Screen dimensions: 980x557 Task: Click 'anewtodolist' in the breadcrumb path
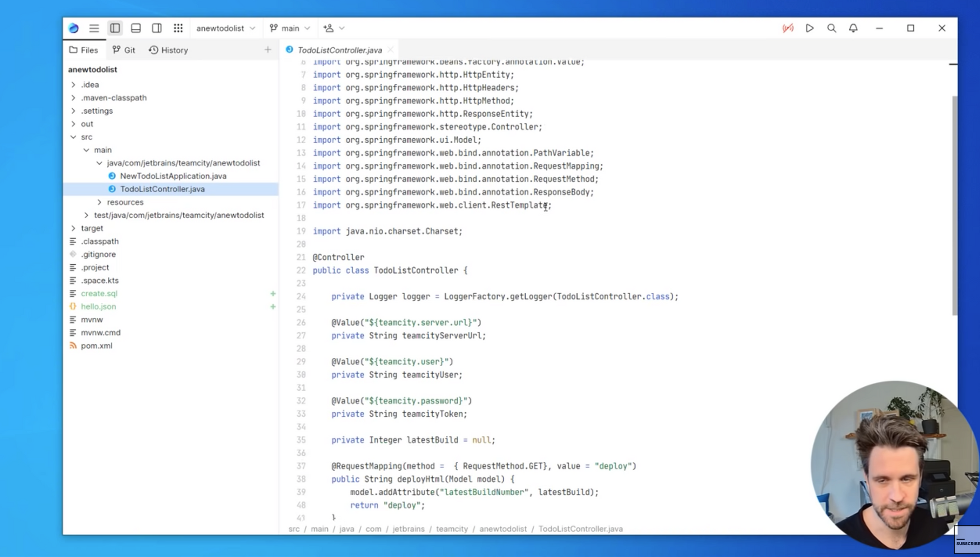tap(503, 529)
